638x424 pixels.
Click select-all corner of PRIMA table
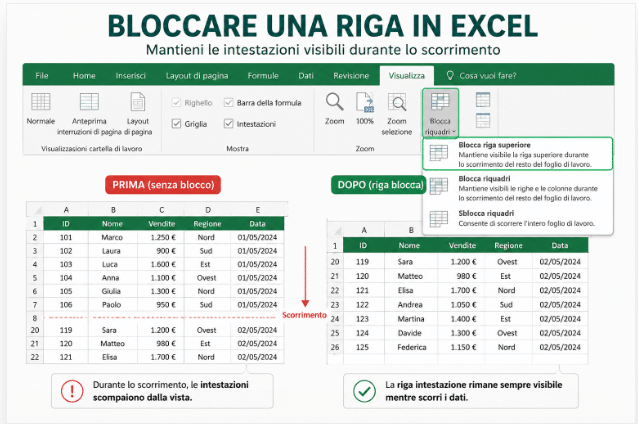pyautogui.click(x=35, y=210)
